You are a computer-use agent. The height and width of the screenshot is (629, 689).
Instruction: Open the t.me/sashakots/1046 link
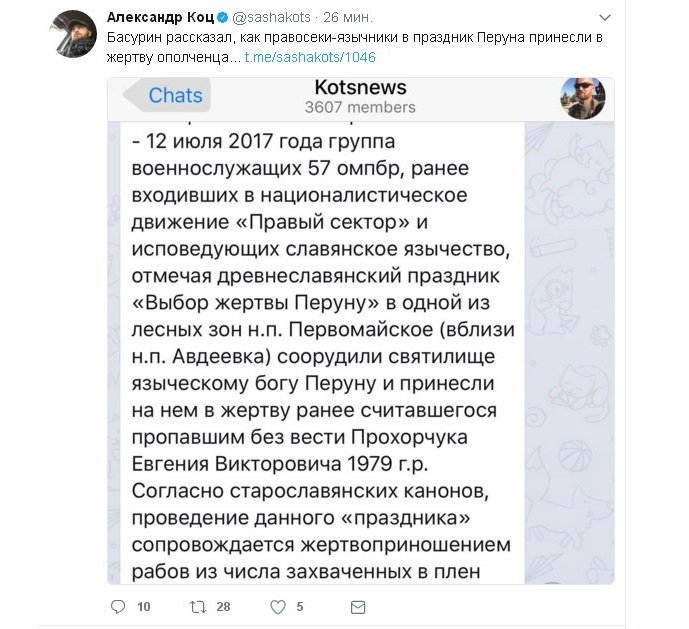(310, 57)
